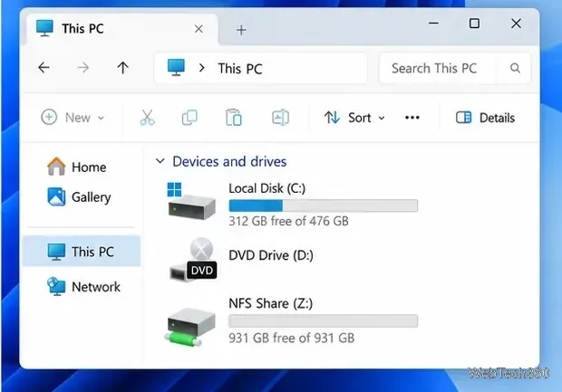Image resolution: width=562 pixels, height=392 pixels.
Task: Click the Devices and drives heading
Action: pos(229,161)
